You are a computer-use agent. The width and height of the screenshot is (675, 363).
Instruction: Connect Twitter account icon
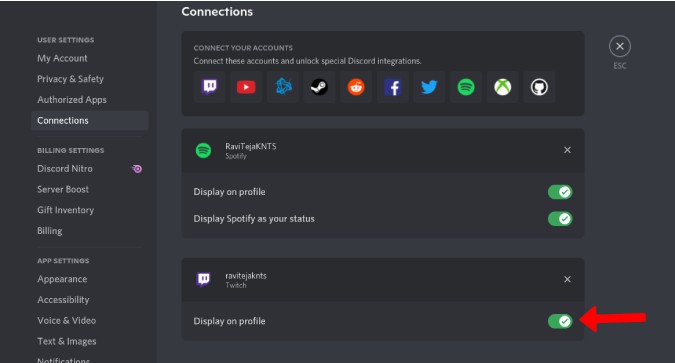[x=429, y=87]
